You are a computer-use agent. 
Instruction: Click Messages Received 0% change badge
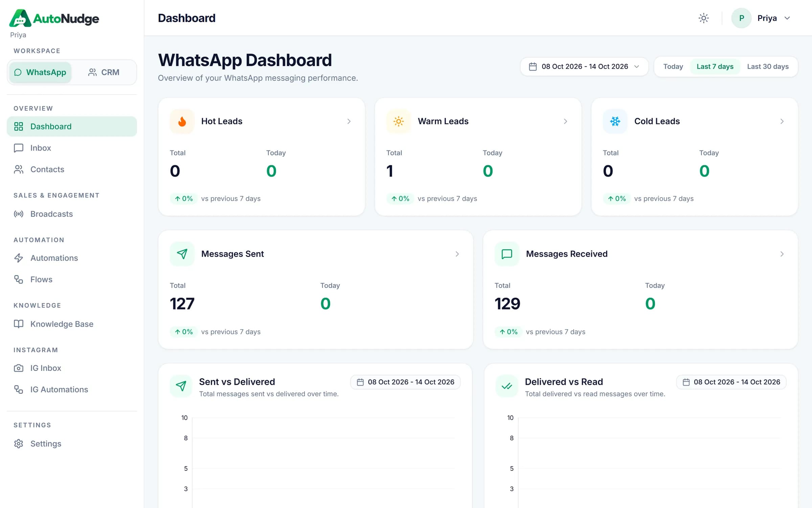click(x=509, y=332)
